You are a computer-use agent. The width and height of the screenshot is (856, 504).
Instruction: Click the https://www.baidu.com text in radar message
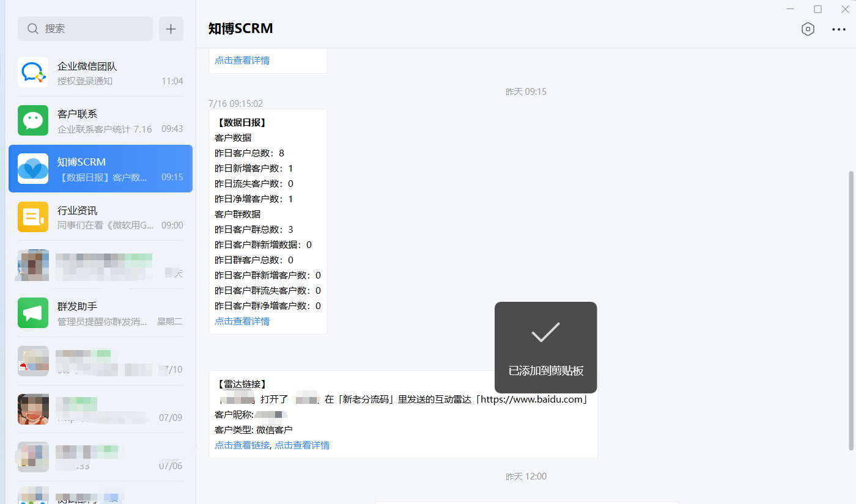(x=533, y=400)
